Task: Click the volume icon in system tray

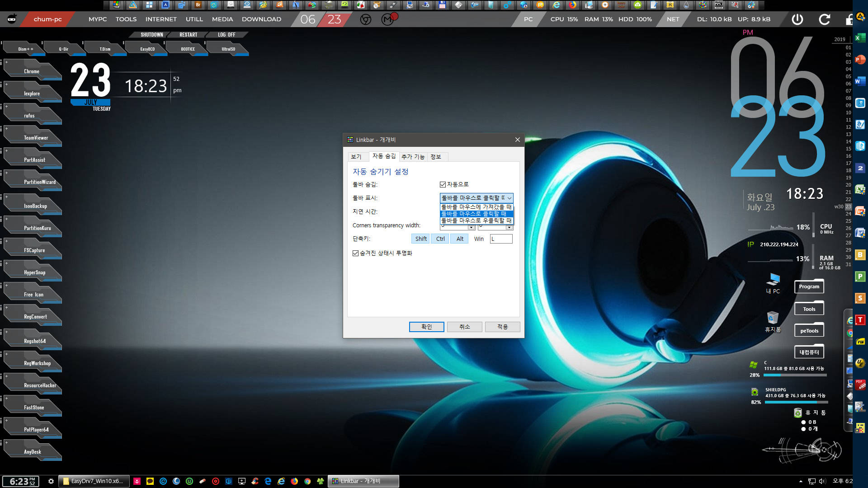Action: pyautogui.click(x=822, y=481)
